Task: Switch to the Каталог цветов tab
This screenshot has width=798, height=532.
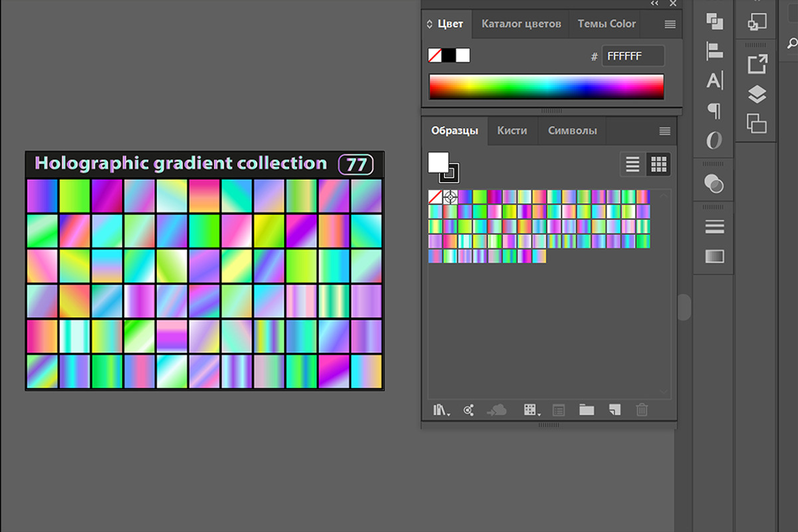Action: (521, 24)
